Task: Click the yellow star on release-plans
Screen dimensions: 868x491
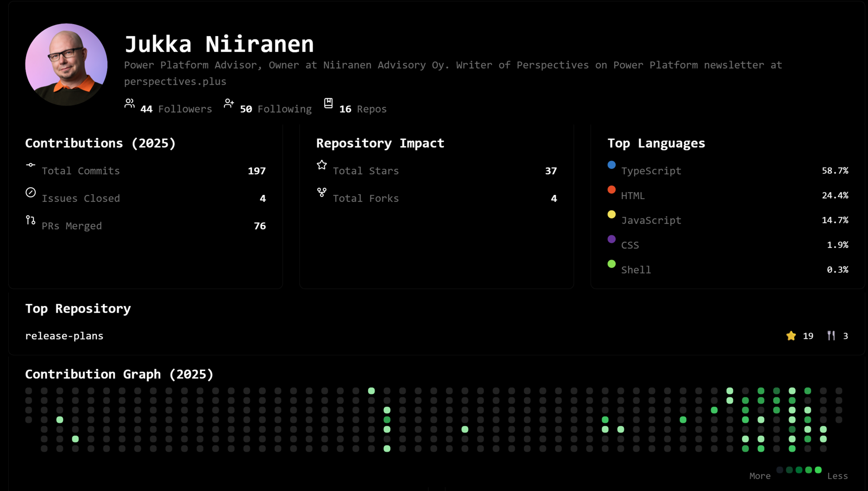Action: (x=791, y=336)
